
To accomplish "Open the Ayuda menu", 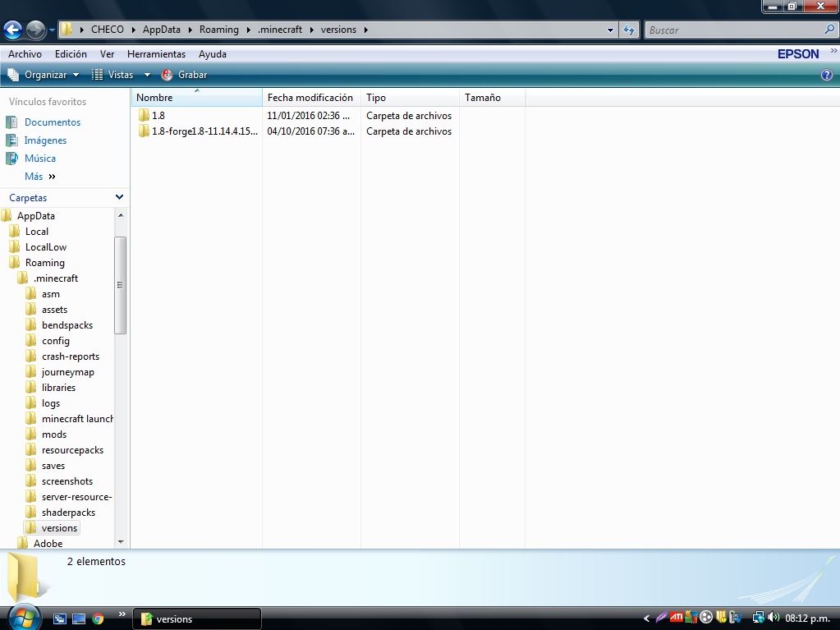I will (213, 54).
